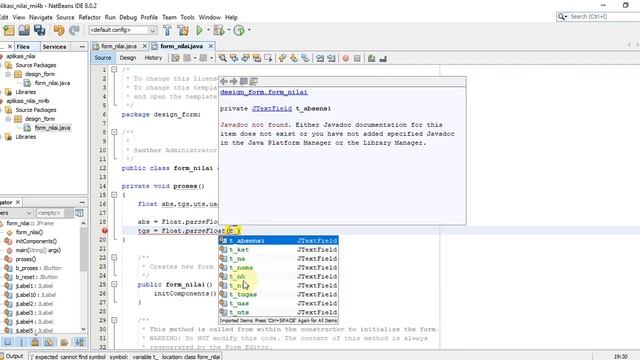640x360 pixels.
Task: Click the Save All toolbar icon
Action: coord(40,30)
